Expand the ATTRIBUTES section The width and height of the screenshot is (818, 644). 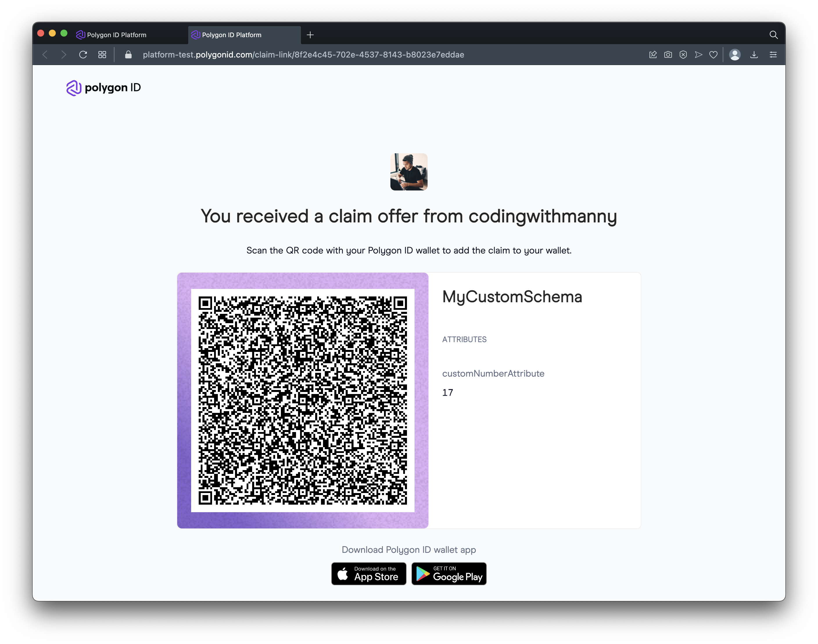pyautogui.click(x=465, y=339)
